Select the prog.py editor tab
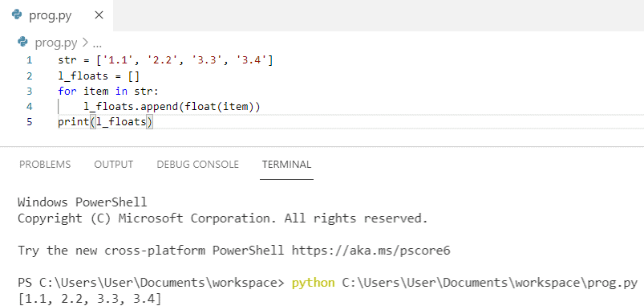 (56, 15)
